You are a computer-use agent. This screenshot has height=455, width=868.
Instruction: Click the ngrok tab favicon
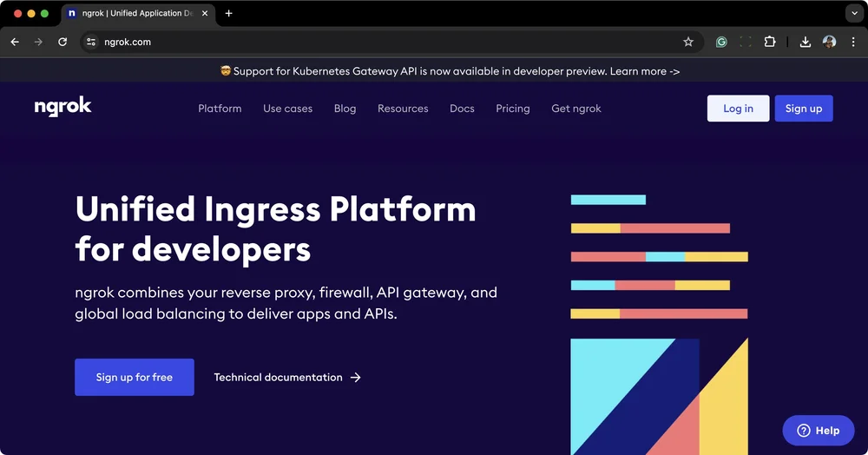coord(71,13)
